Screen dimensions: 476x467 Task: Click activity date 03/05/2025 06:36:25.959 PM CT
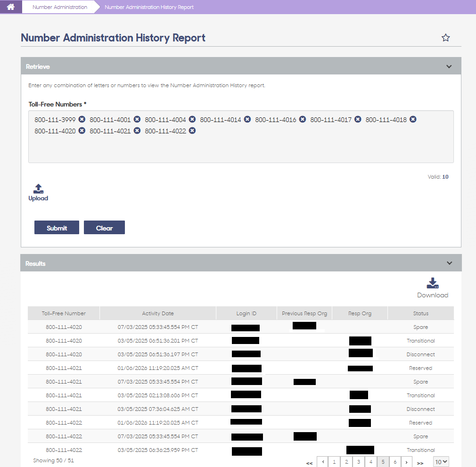[x=158, y=450]
